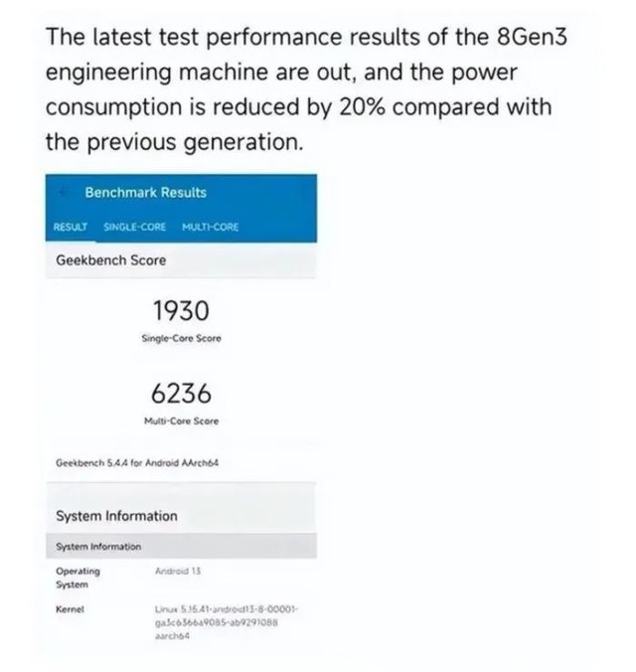Viewport: 636px width, 672px height.
Task: Click the Benchmark Results title
Action: coord(145,193)
